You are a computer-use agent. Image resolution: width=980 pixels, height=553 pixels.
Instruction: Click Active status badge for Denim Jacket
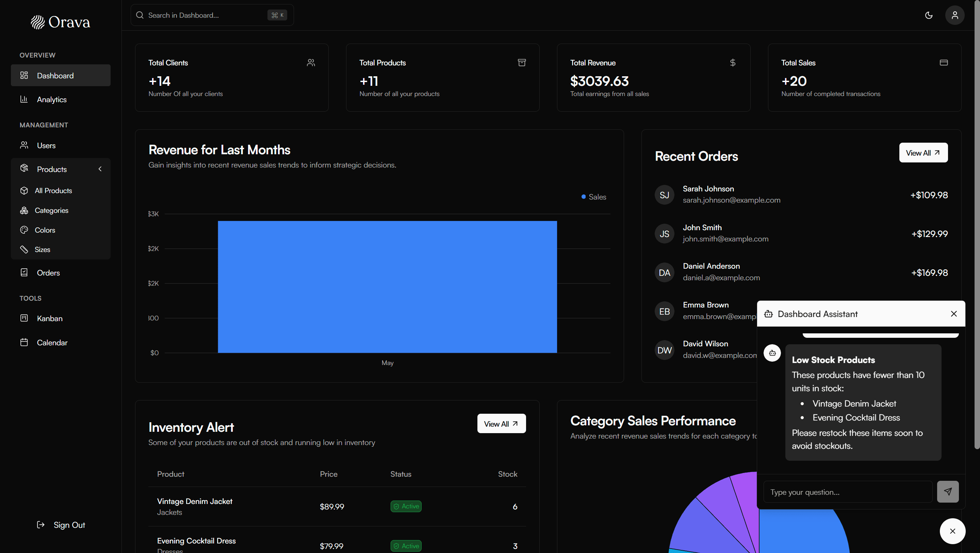(406, 506)
